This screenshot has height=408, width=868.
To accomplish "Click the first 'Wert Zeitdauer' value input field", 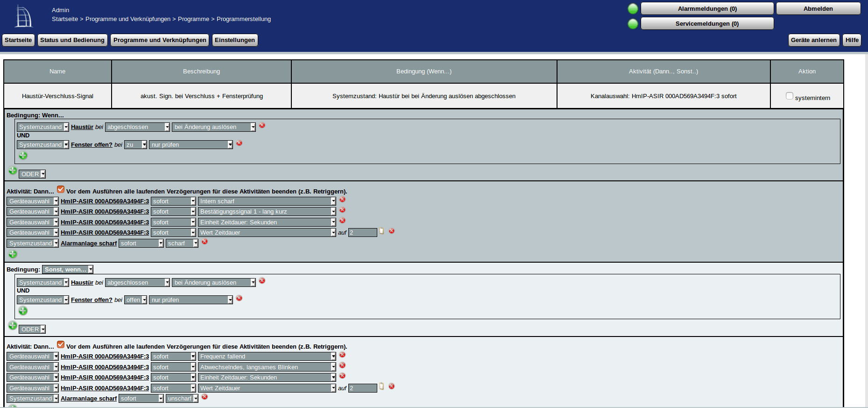I will tap(362, 233).
